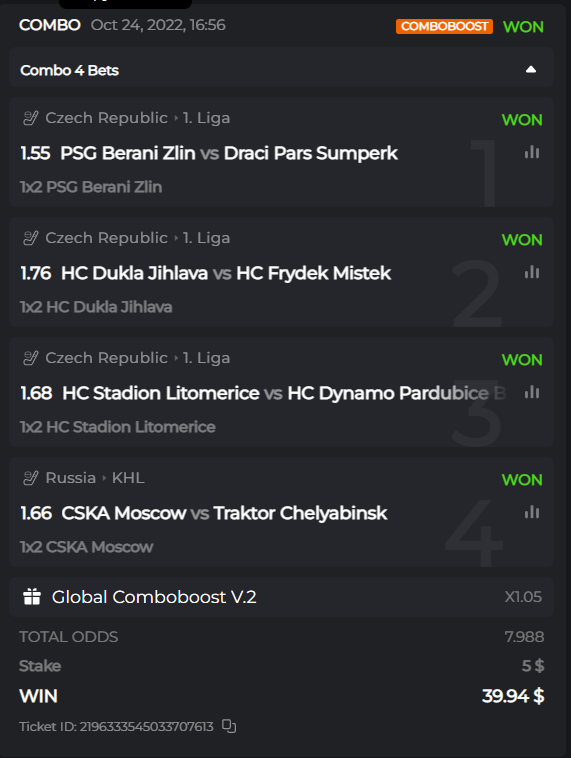Open PSG Berani Zlin vs Draci Pars Sumperk

coord(229,153)
